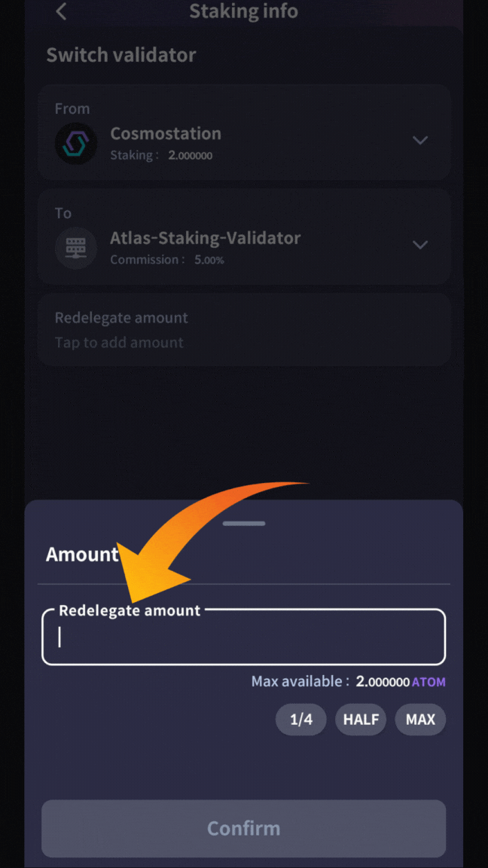This screenshot has width=488, height=868.
Task: Select the Atlas-Staking-Validator name
Action: (x=205, y=238)
